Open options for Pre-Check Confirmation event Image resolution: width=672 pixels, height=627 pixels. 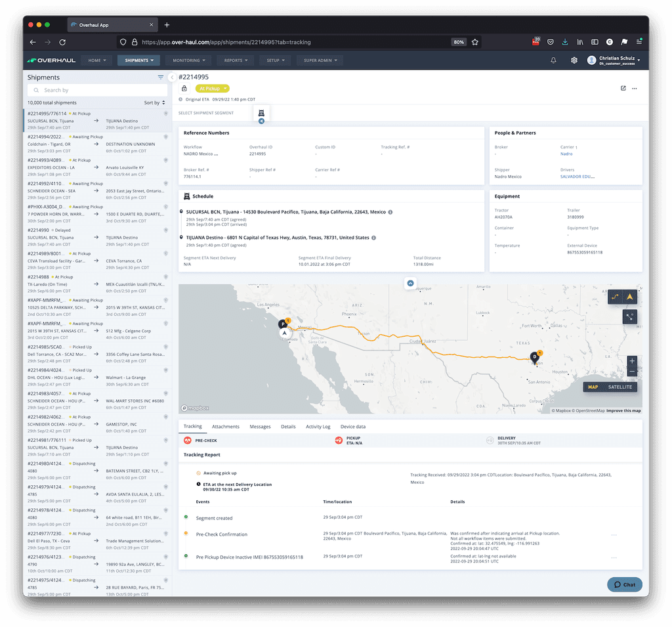point(614,535)
